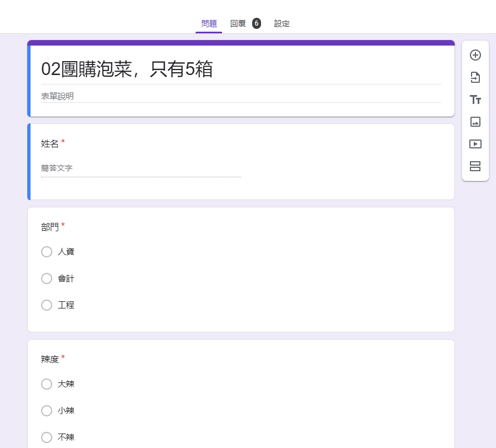Click the 姓名 question title
Screen dimensions: 496x448
(49, 143)
